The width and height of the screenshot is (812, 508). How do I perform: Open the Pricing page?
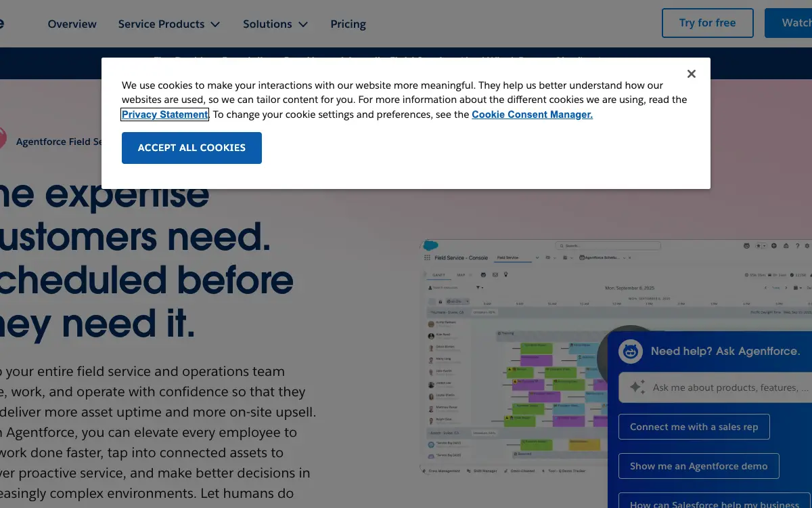tap(348, 24)
